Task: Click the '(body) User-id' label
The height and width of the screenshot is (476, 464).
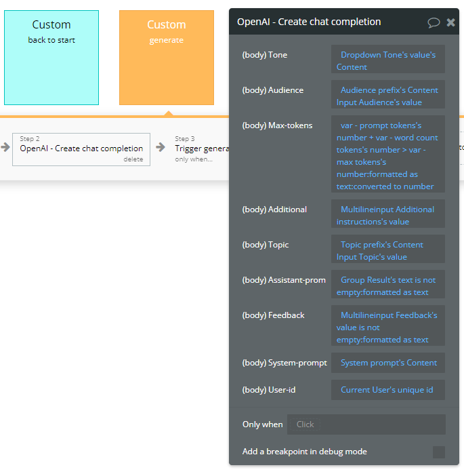Action: pos(269,390)
